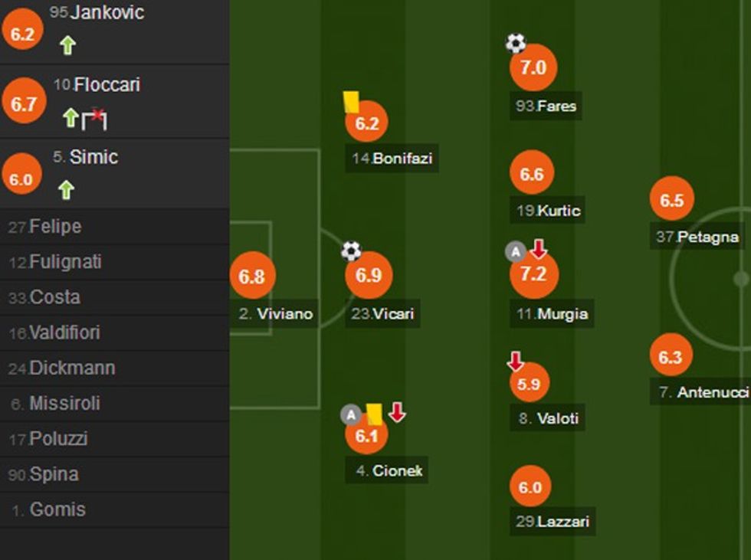Select Gomis at the bottom of the bench
The width and height of the screenshot is (751, 560).
(x=57, y=509)
